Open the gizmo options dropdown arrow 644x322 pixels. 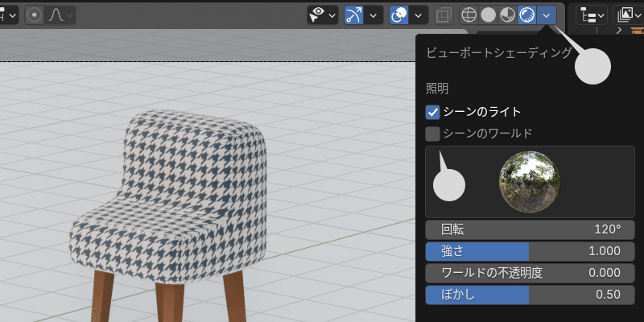pyautogui.click(x=373, y=15)
